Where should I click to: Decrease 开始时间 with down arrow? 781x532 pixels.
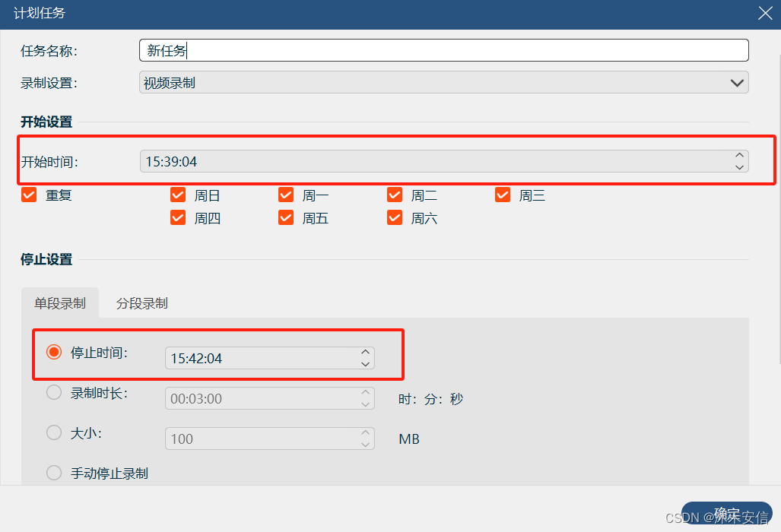tap(739, 167)
